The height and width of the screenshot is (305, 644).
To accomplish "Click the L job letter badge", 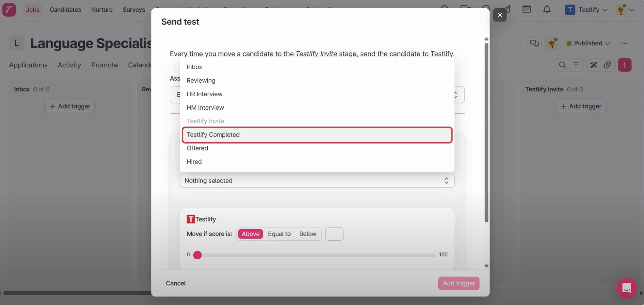I will 17,44.
